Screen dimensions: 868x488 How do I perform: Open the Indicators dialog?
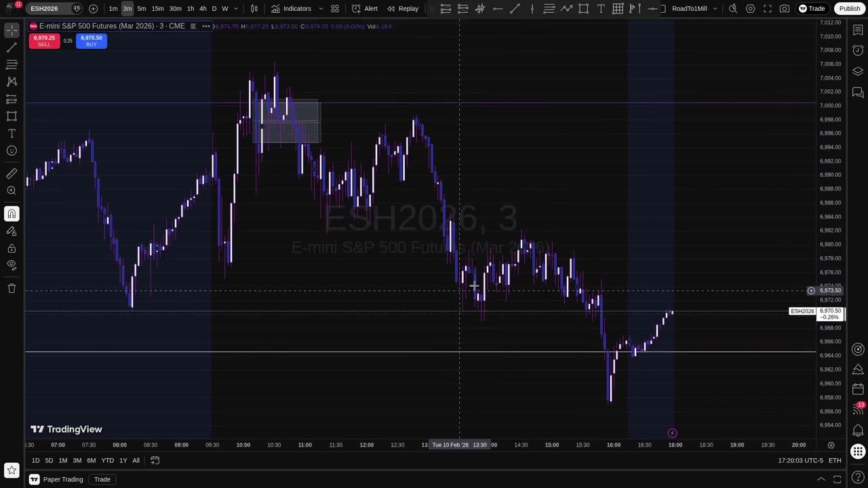292,9
